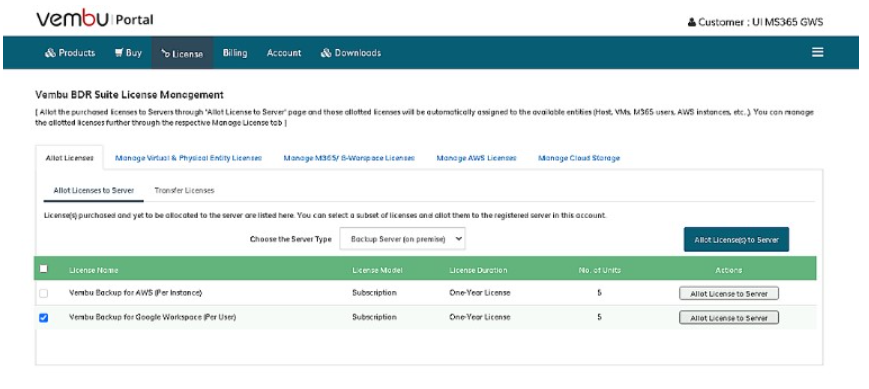
Task: Click Subscription cell in AWS row
Action: [x=374, y=293]
